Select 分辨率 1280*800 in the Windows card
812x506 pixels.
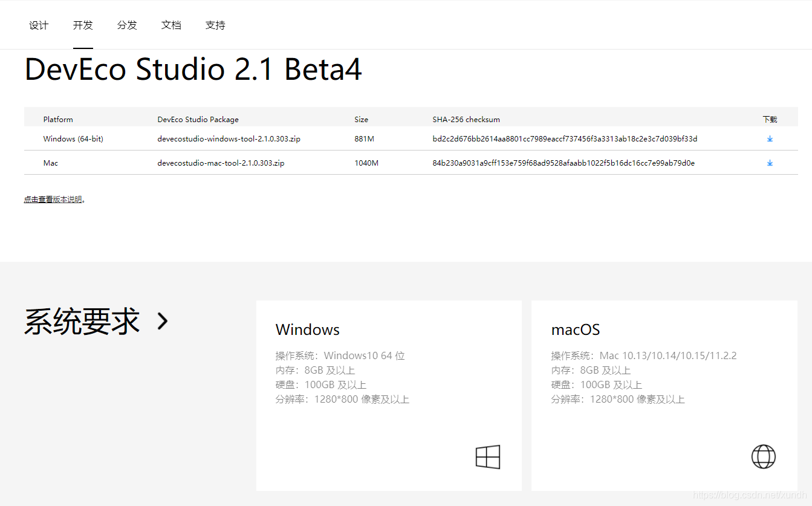[x=343, y=399]
